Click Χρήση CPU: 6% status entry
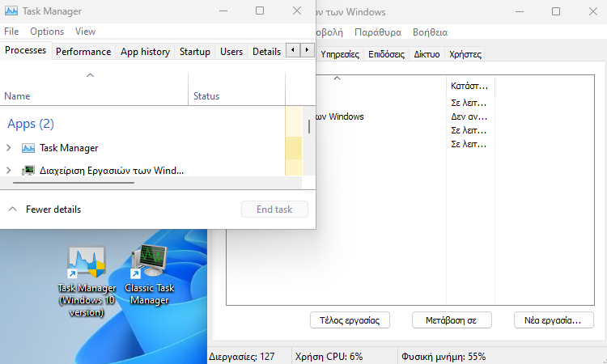607x364 pixels. coord(329,356)
